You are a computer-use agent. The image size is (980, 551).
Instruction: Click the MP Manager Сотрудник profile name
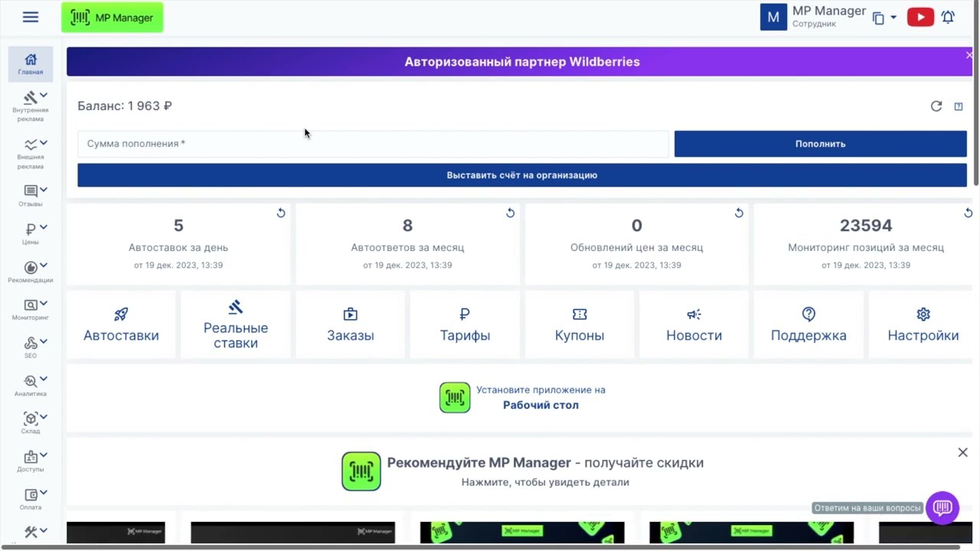(x=829, y=17)
